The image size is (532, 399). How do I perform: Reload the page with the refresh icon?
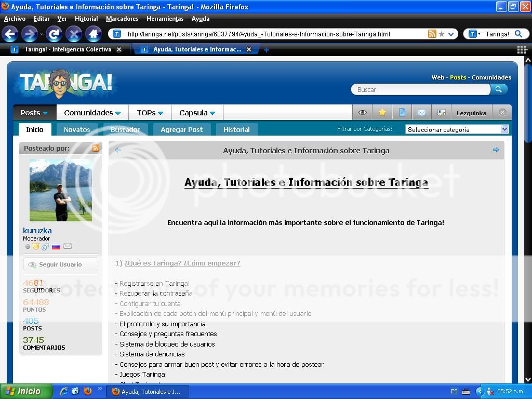(54, 34)
